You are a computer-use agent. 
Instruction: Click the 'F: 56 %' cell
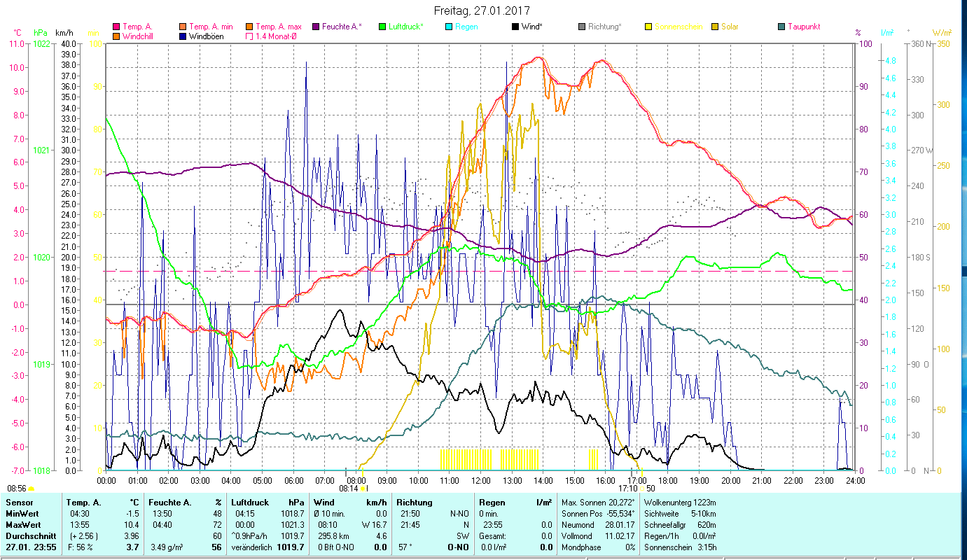pos(81,547)
